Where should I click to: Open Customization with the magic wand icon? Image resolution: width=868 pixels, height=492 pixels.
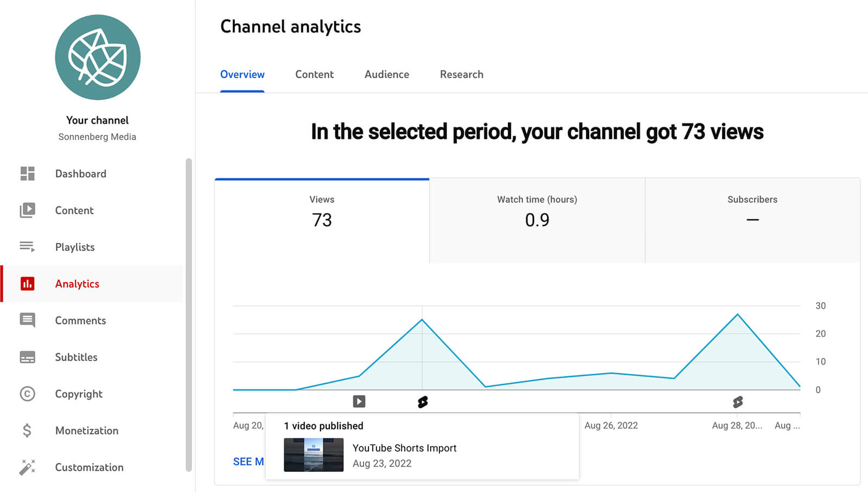tap(27, 467)
